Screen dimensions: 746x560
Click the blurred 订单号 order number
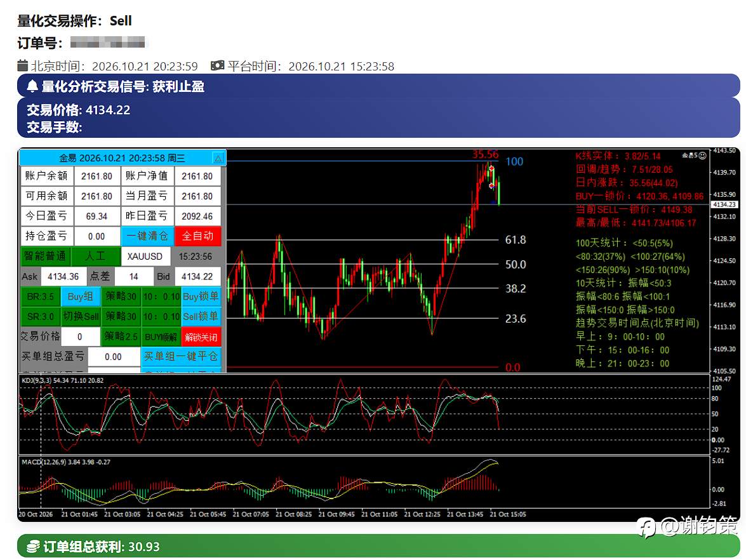(107, 43)
